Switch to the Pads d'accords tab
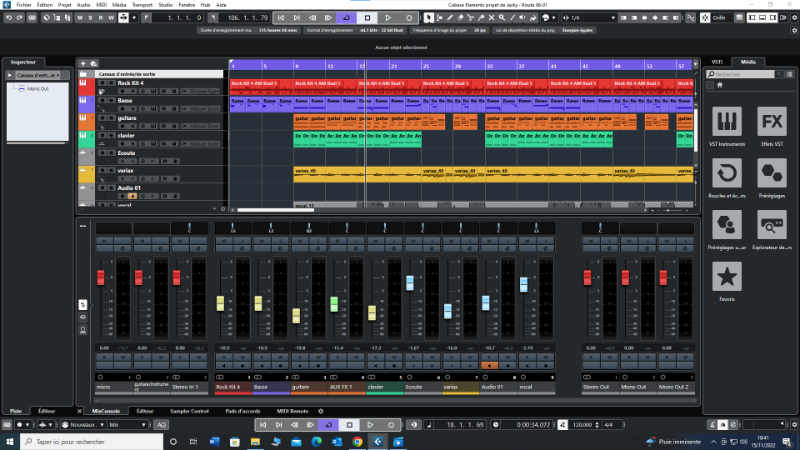The image size is (800, 450). point(242,411)
